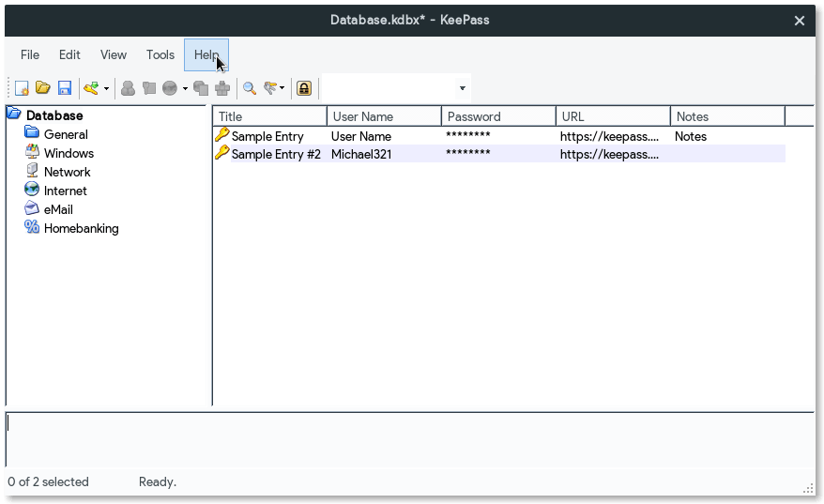Click the Windows group icon
The height and width of the screenshot is (504, 824).
pyautogui.click(x=32, y=151)
